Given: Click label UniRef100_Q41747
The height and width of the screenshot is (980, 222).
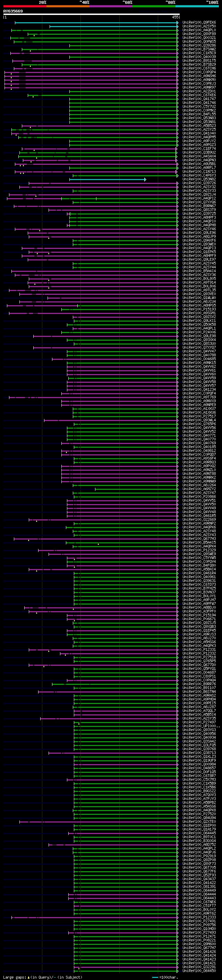Looking at the screenshot, I should (x=199, y=99).
